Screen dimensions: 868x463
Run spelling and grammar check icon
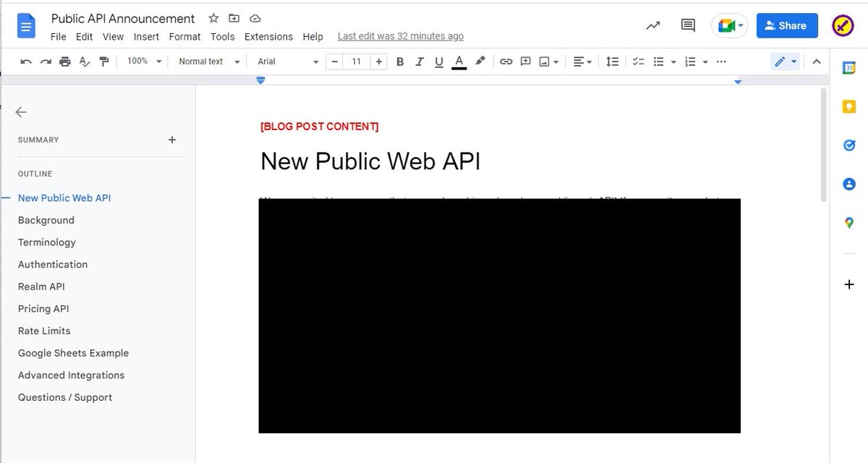coord(85,61)
